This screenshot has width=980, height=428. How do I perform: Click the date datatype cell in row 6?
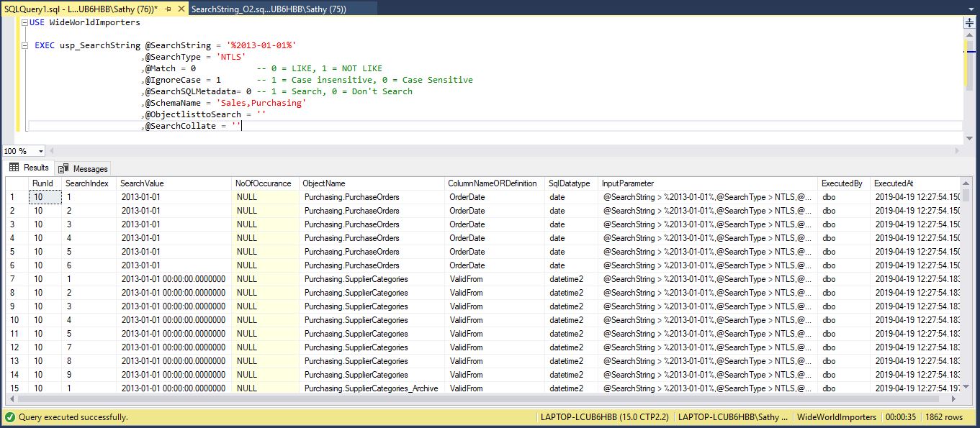pyautogui.click(x=571, y=265)
